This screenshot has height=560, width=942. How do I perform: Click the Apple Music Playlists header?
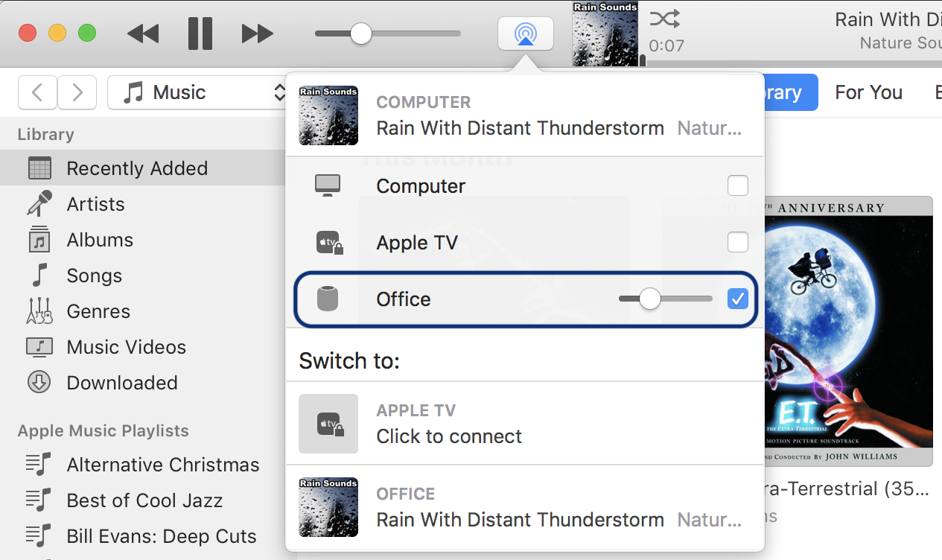coord(104,431)
